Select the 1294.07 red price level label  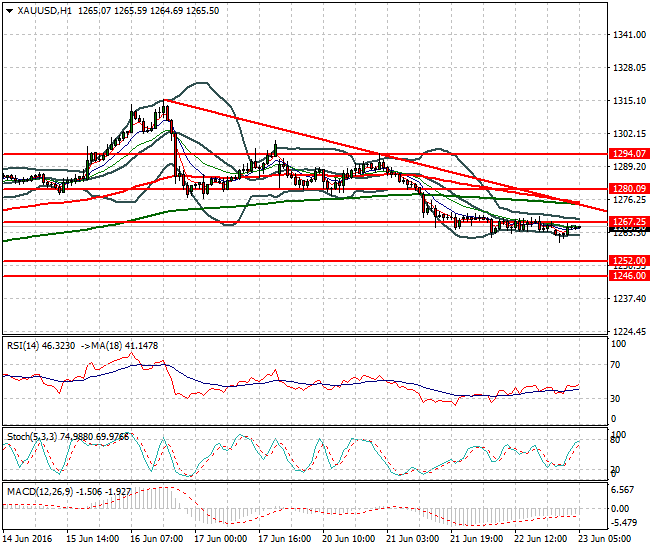tap(629, 154)
